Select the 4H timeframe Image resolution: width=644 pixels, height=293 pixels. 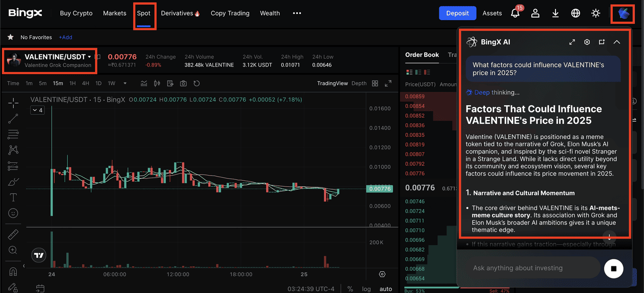pos(86,84)
